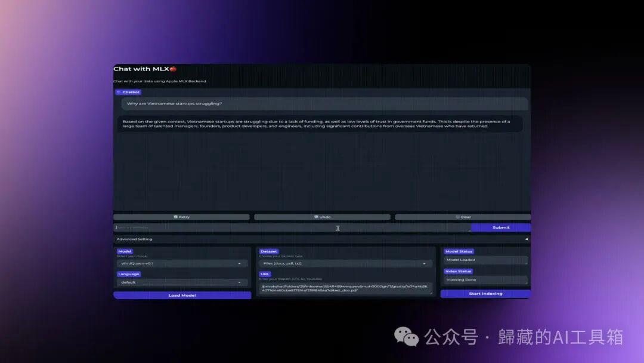The image size is (644, 363).
Task: Open the Dataset type dropdown
Action: (345, 263)
